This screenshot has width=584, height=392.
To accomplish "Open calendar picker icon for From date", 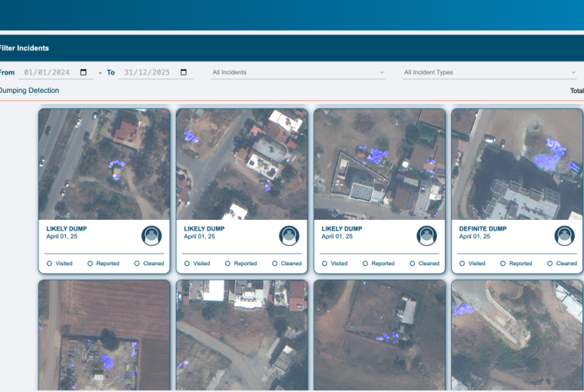I will coord(84,72).
